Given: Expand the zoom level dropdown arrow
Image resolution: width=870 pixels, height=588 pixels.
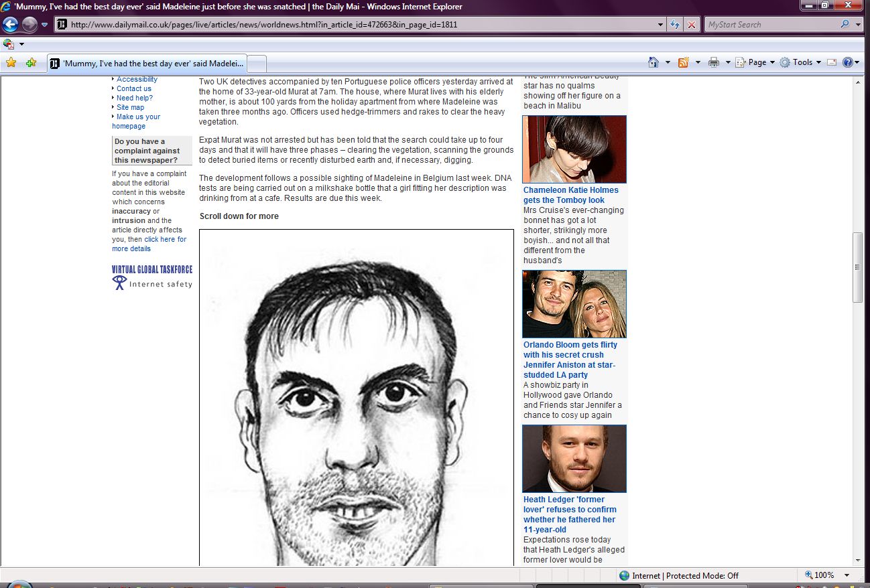Looking at the screenshot, I should [847, 575].
